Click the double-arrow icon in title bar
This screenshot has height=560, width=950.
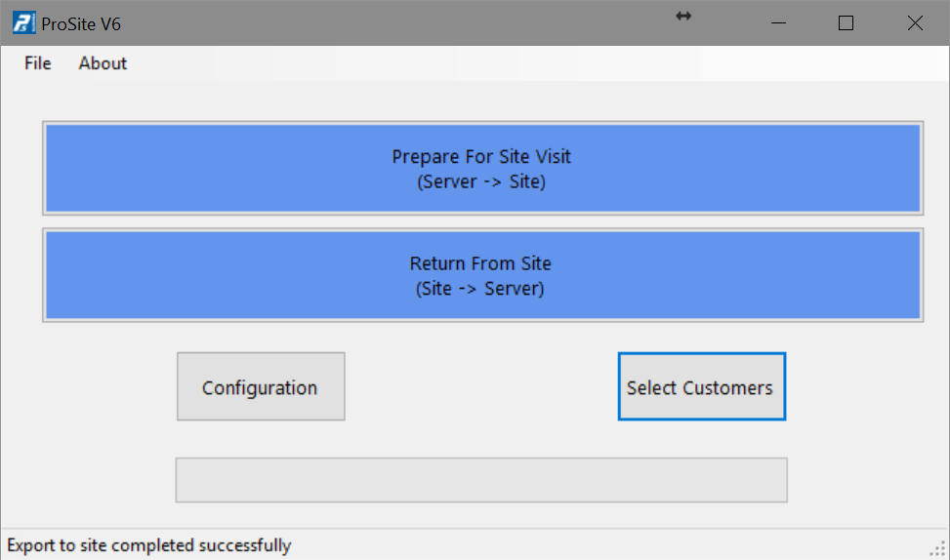point(683,17)
